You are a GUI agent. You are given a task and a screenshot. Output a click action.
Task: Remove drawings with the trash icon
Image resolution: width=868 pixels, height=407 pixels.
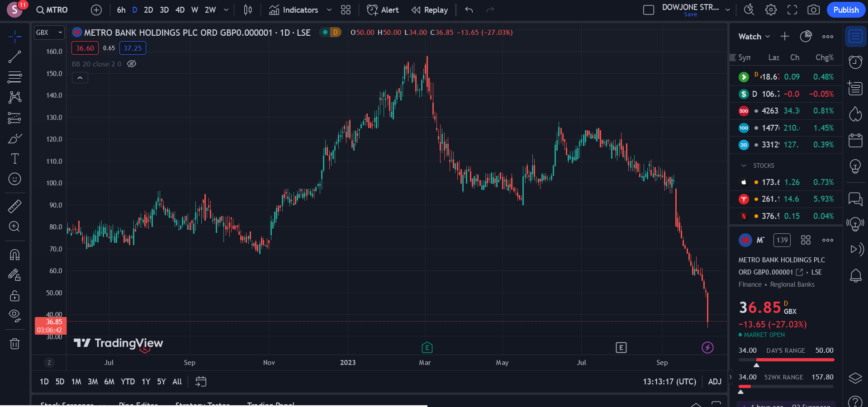click(x=14, y=344)
